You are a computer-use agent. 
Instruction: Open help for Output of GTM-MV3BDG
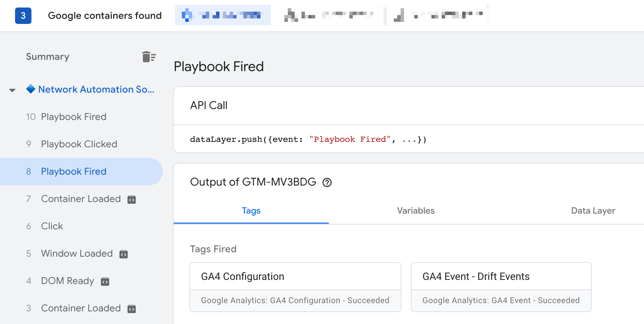tap(327, 183)
